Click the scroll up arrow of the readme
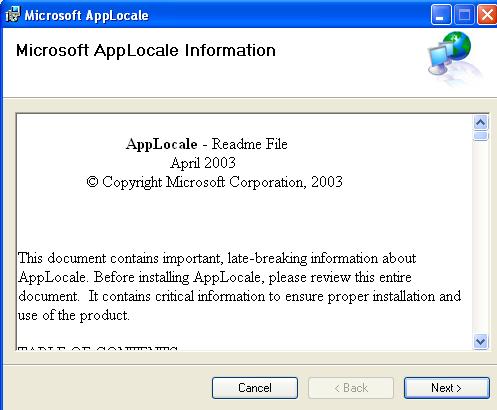 click(x=480, y=123)
